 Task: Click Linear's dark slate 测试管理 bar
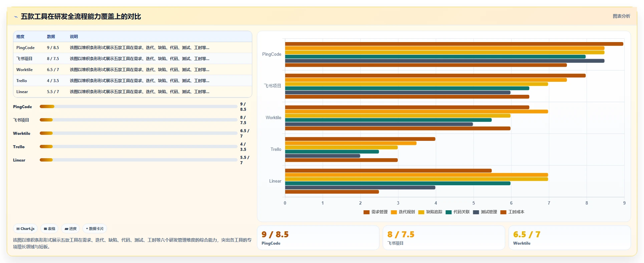click(x=360, y=188)
